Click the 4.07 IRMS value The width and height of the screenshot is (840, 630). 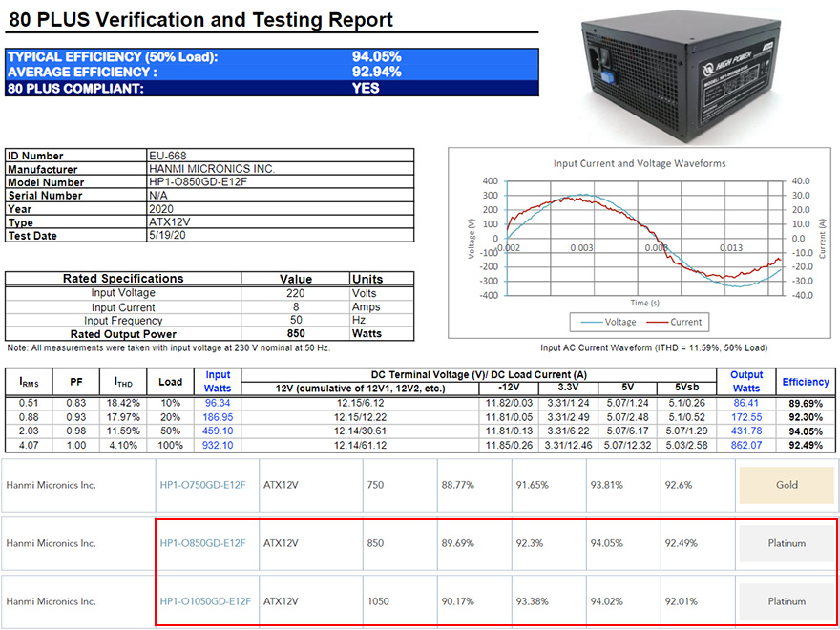tap(30, 445)
